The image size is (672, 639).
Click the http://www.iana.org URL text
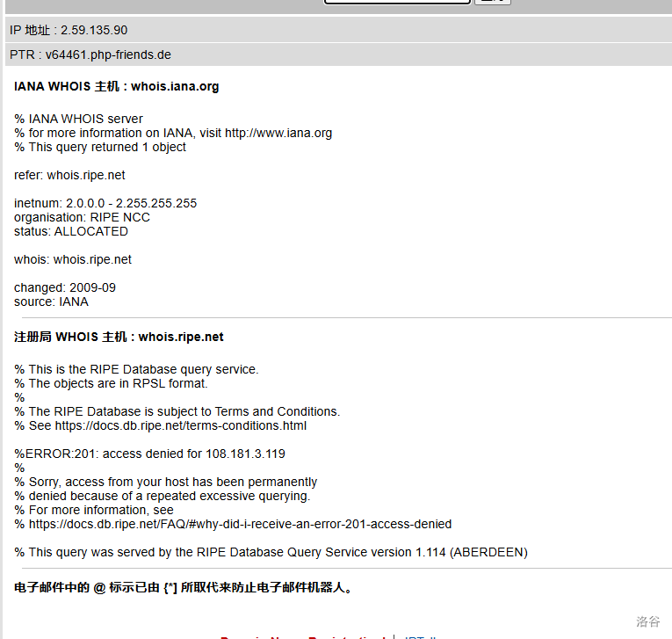[x=278, y=133]
